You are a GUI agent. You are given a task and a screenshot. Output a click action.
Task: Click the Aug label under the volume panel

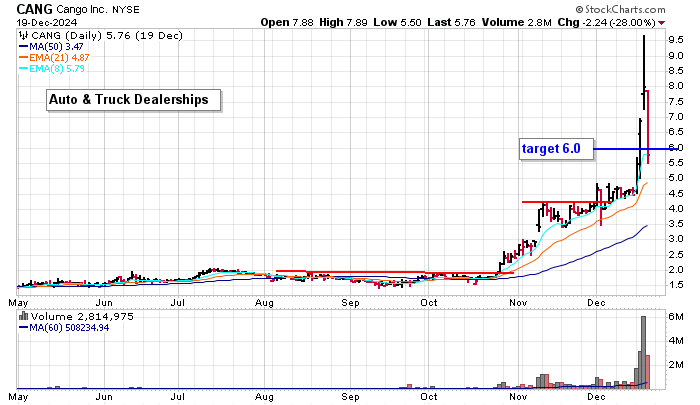click(264, 397)
